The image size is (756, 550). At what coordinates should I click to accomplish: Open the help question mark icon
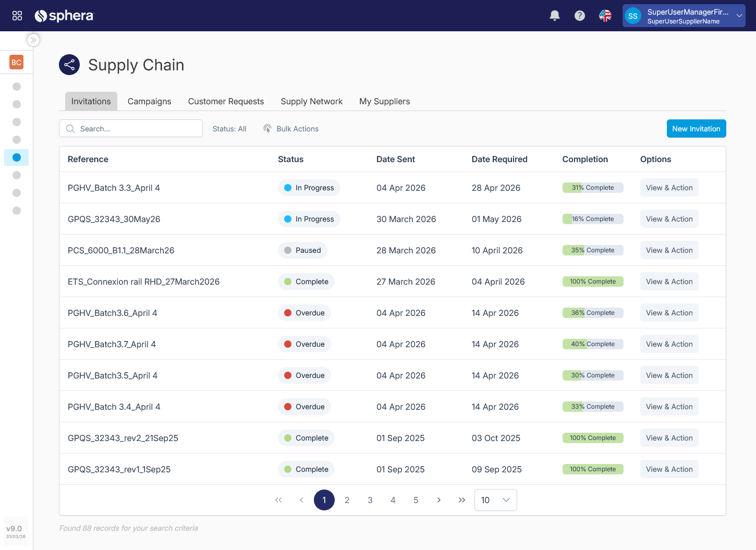(x=580, y=16)
